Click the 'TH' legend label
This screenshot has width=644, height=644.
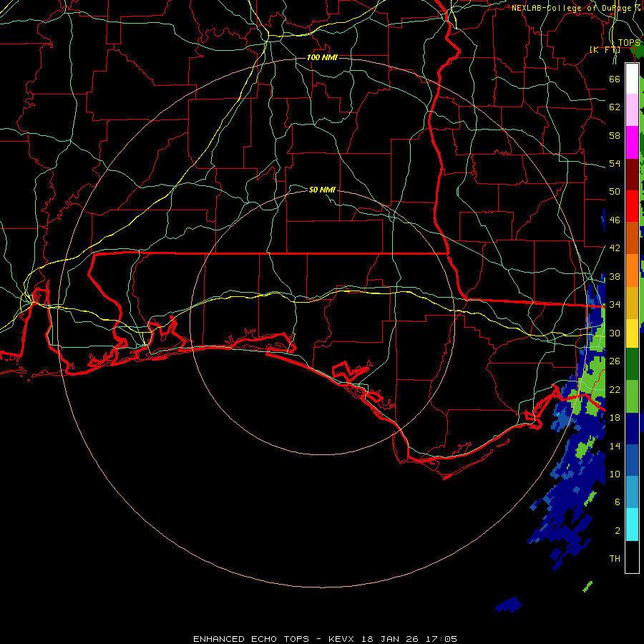pyautogui.click(x=615, y=559)
